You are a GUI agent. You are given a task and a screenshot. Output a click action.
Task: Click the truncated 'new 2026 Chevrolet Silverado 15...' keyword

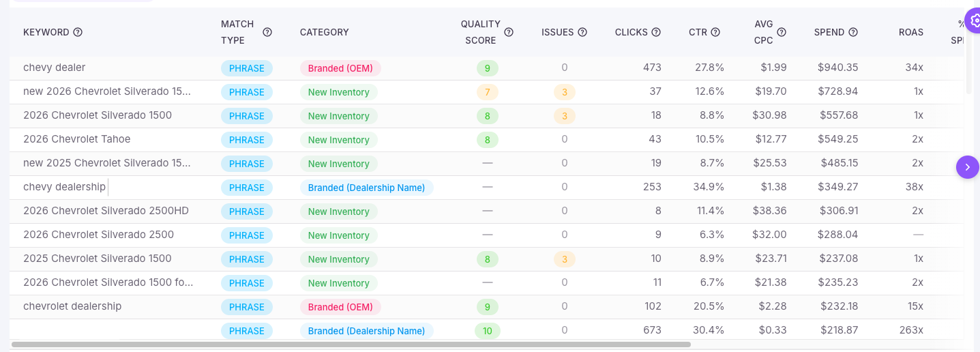107,91
